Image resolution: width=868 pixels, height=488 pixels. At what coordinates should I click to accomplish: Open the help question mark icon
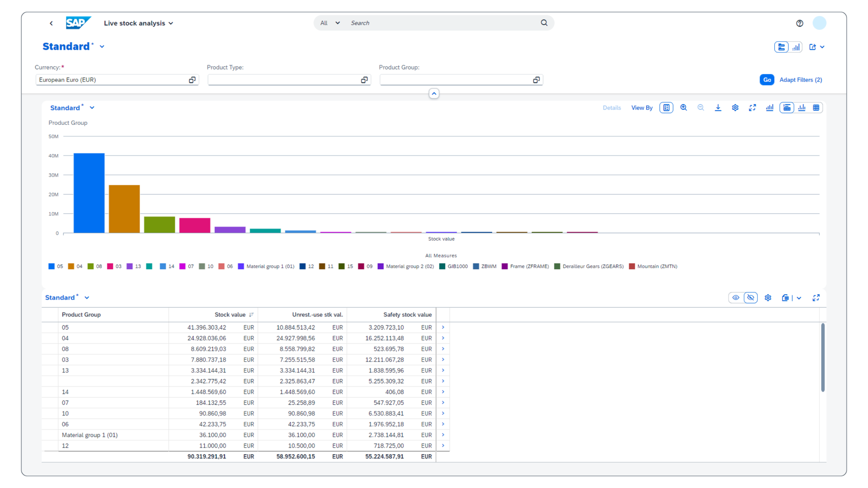pos(799,23)
